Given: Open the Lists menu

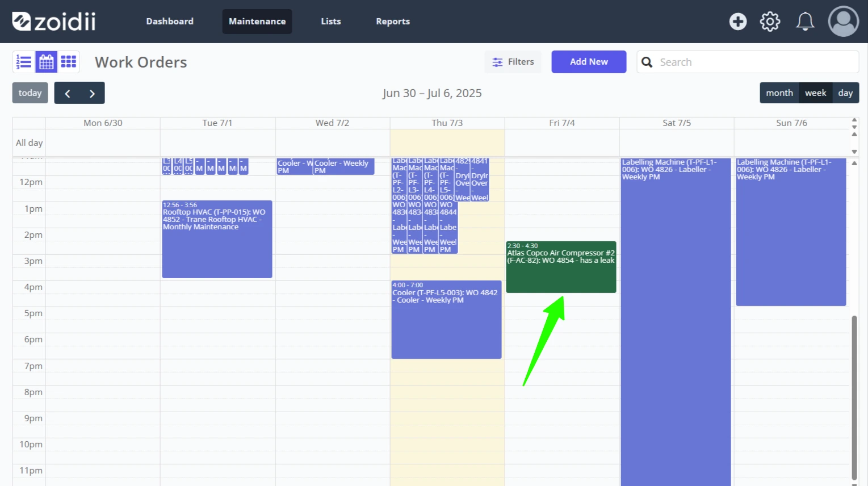Looking at the screenshot, I should click(331, 22).
